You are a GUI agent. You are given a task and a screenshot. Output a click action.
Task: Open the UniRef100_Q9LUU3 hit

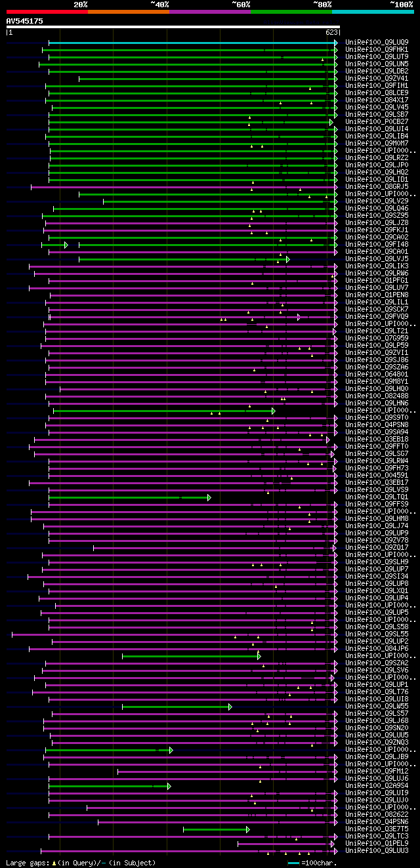coord(377,851)
